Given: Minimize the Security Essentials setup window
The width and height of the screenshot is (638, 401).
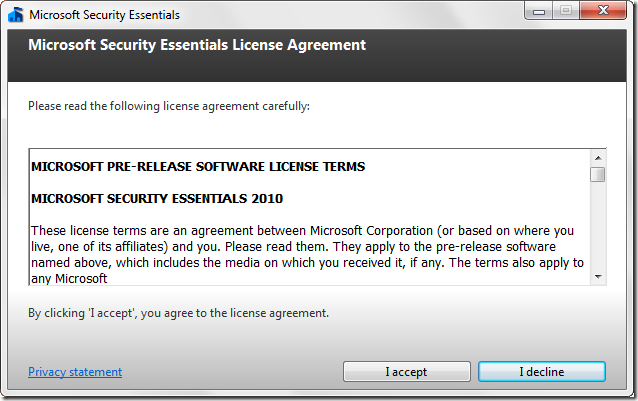Looking at the screenshot, I should (541, 12).
